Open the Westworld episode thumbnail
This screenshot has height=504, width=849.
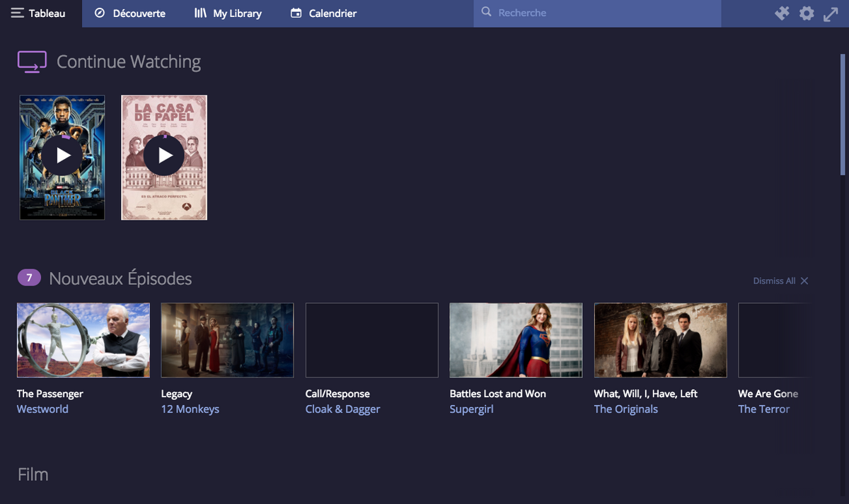pyautogui.click(x=83, y=340)
